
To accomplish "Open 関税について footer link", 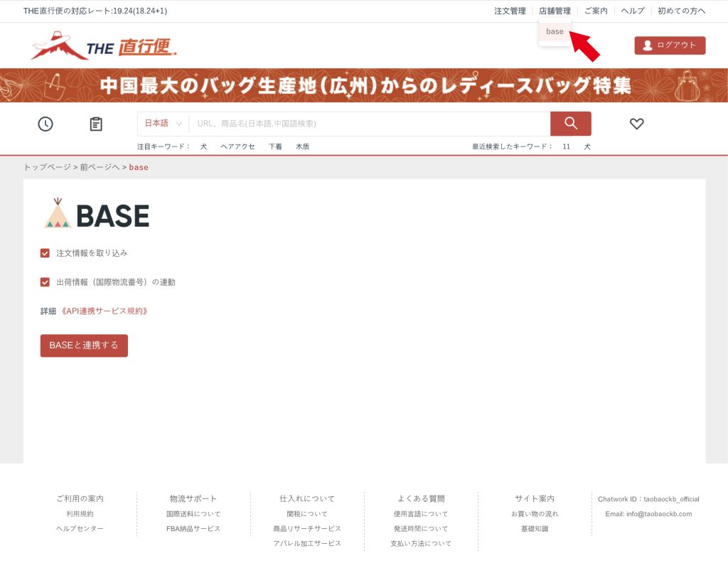I will pos(307,514).
